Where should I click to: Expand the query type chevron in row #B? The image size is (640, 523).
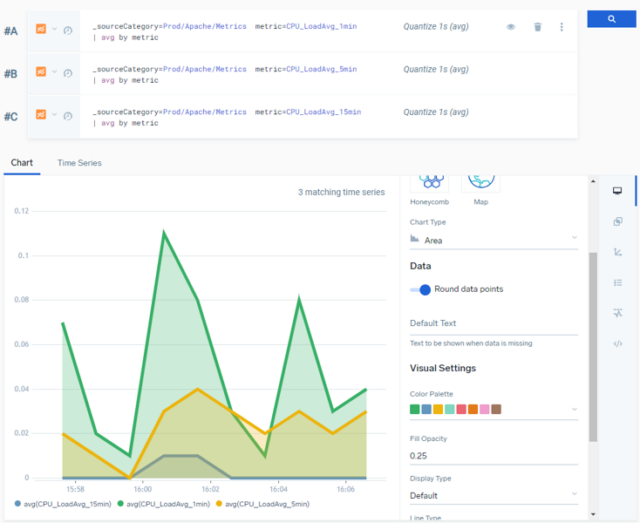tap(54, 72)
